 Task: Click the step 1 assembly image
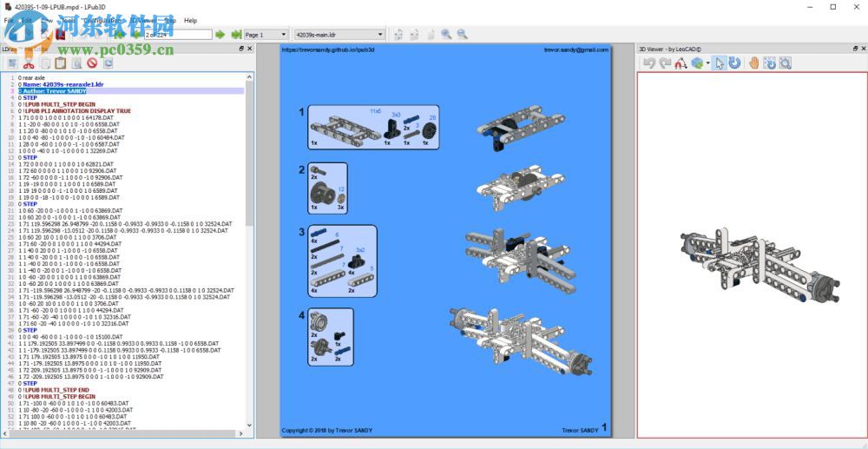click(x=520, y=128)
